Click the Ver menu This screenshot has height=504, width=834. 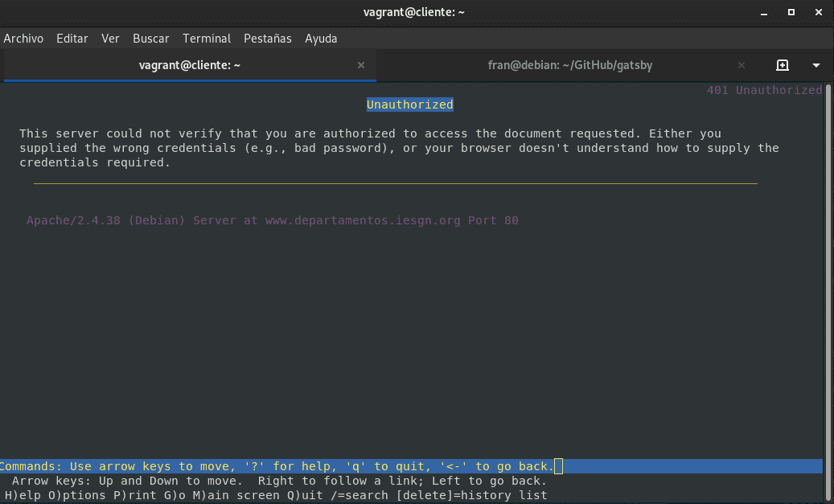[110, 39]
